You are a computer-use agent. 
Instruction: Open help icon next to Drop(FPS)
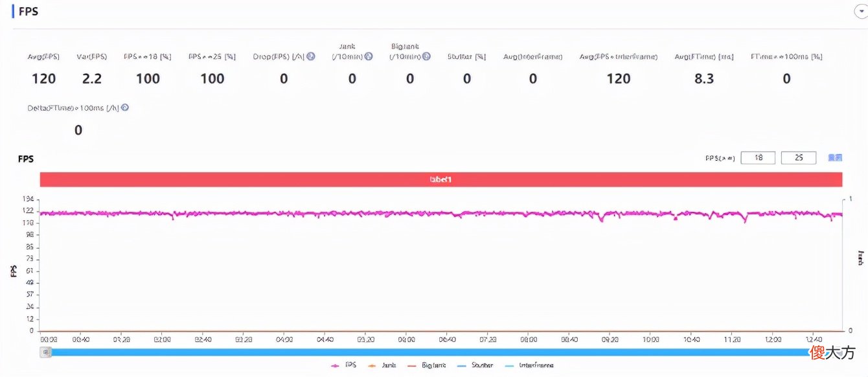coord(311,56)
